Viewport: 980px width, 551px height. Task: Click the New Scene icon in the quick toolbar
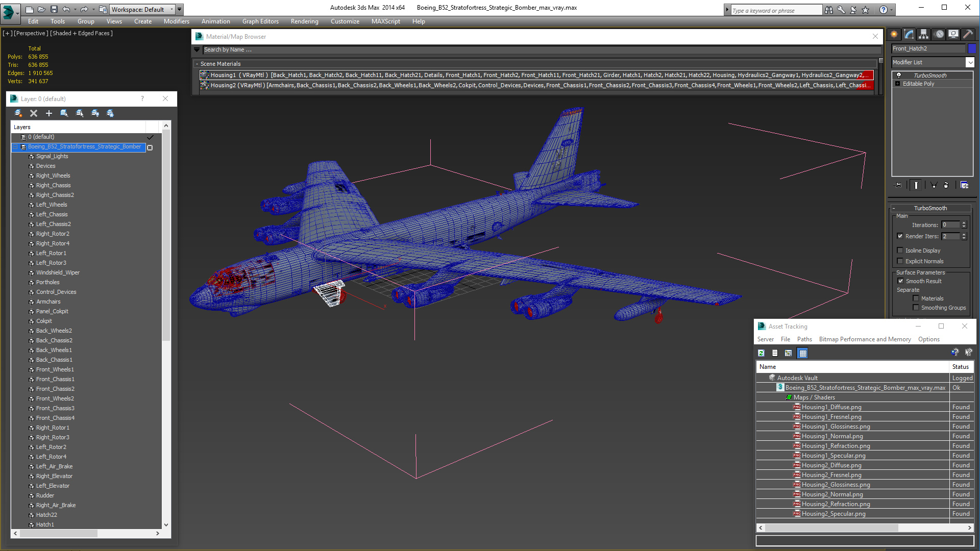pyautogui.click(x=29, y=9)
